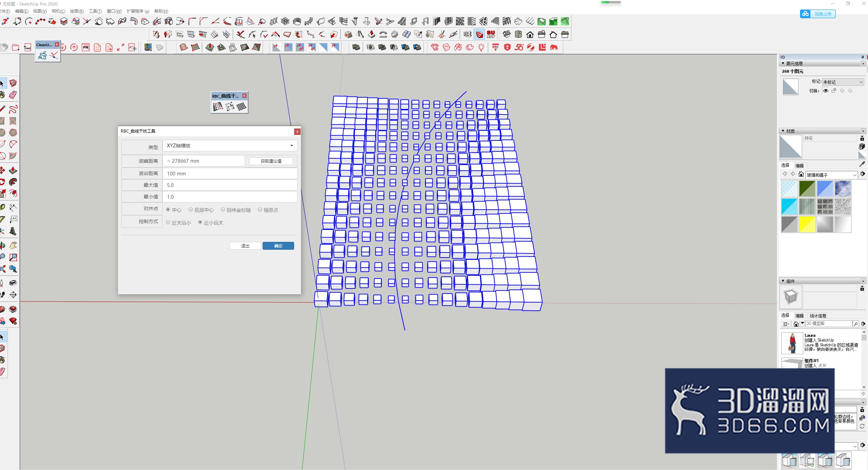Click the Polygon tool icon
Image resolution: width=868 pixels, height=470 pixels.
point(13,133)
